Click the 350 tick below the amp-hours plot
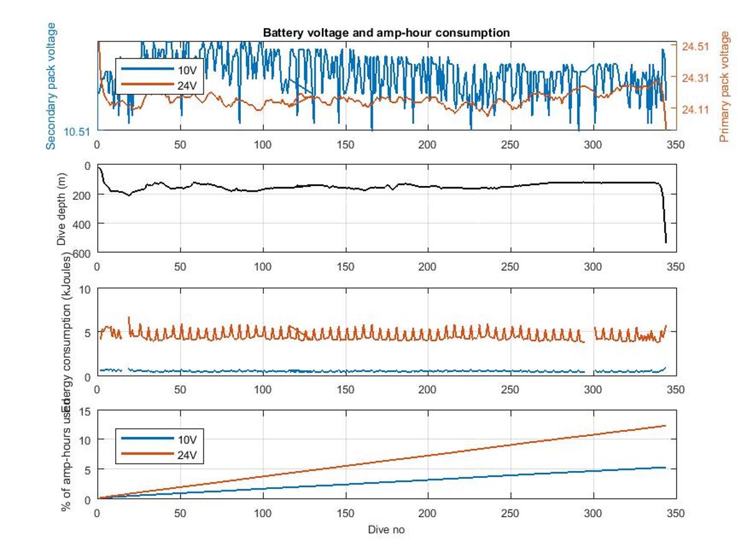Image resolution: width=747 pixels, height=560 pixels. pyautogui.click(x=676, y=512)
